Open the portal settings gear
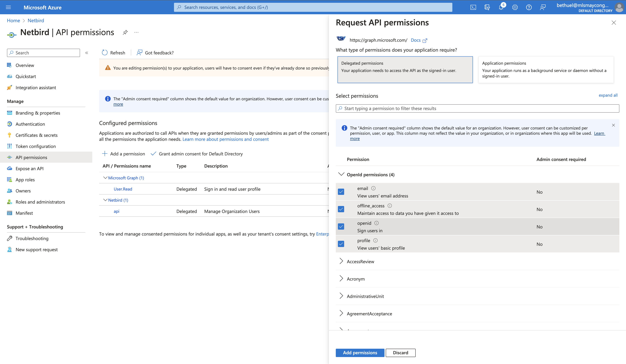Viewport: 626px width, 364px height. tap(515, 7)
